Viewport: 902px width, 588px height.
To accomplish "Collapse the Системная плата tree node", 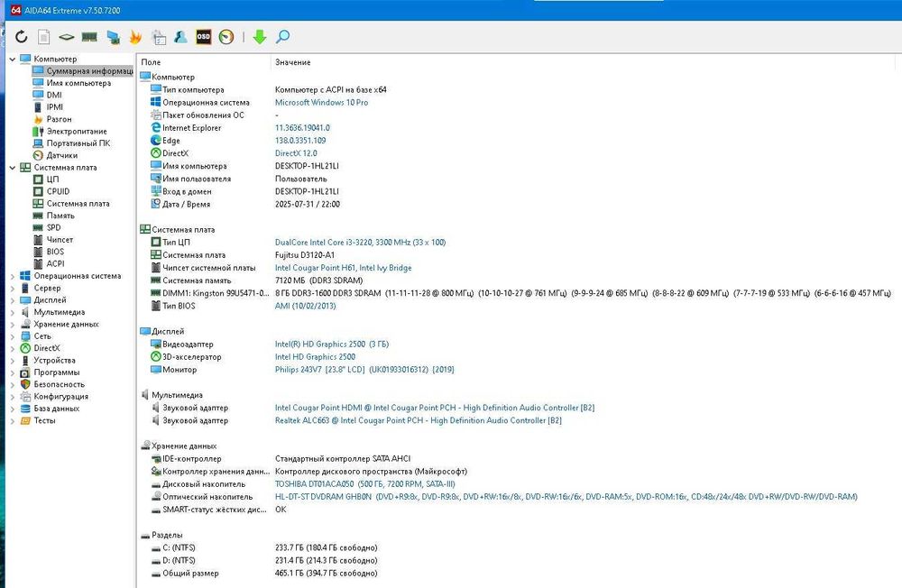I will (x=12, y=168).
